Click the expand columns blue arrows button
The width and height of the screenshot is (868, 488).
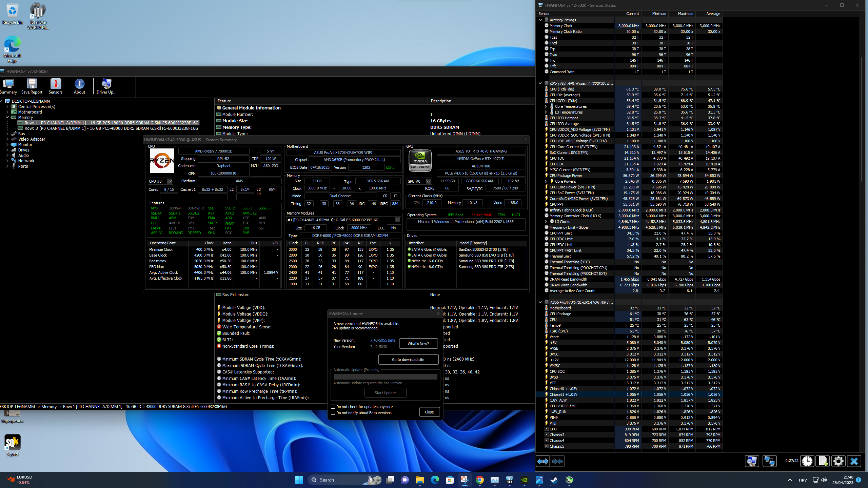click(x=542, y=461)
